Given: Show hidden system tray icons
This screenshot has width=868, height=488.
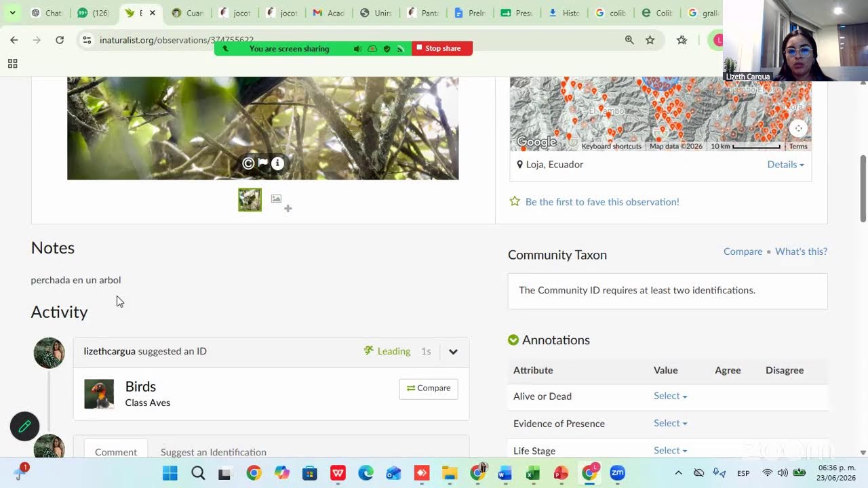Looking at the screenshot, I should pyautogui.click(x=678, y=472).
